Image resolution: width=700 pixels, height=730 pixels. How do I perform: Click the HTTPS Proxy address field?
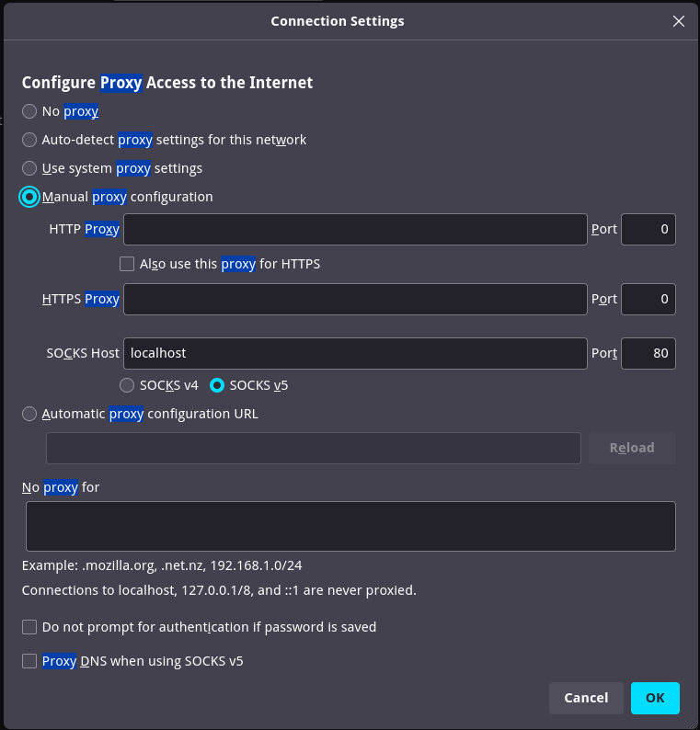pyautogui.click(x=355, y=299)
